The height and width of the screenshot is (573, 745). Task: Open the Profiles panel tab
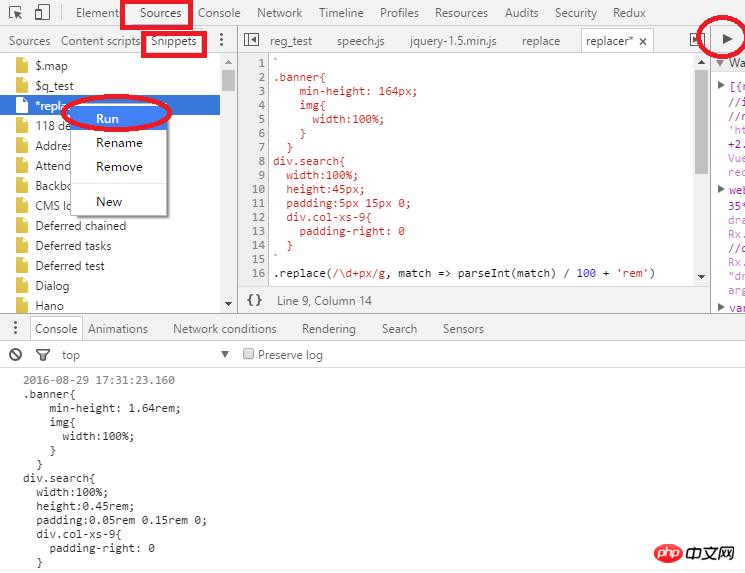point(399,13)
